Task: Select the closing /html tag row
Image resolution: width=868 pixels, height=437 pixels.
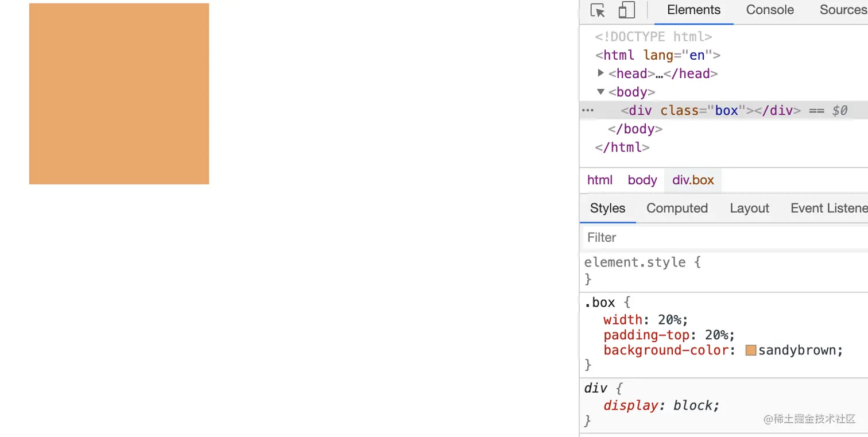Action: tap(622, 147)
